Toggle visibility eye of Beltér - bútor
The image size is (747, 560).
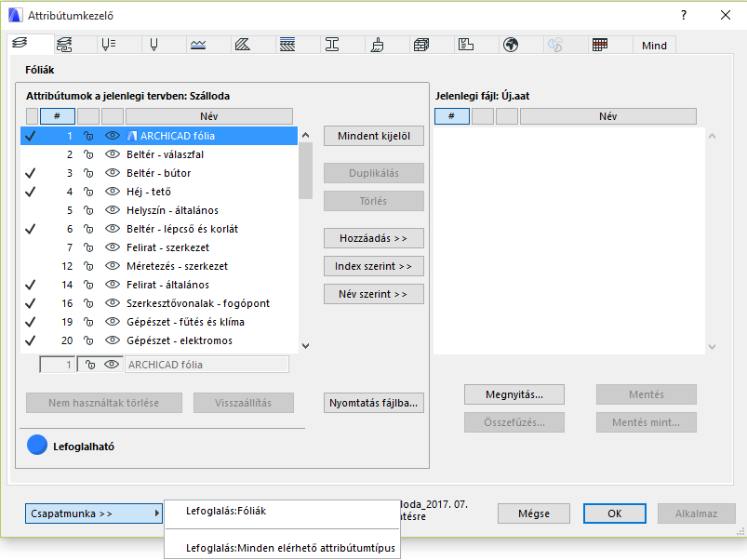tap(112, 173)
